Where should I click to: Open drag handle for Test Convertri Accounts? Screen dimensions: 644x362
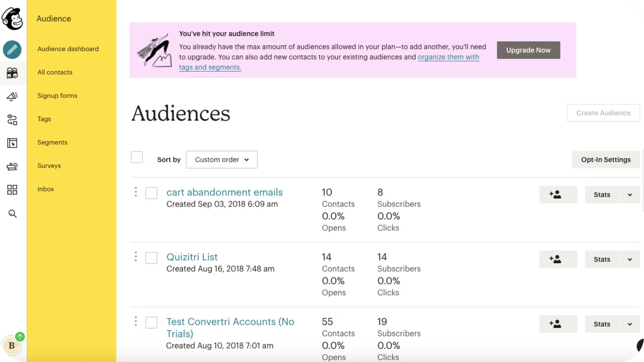(x=136, y=321)
